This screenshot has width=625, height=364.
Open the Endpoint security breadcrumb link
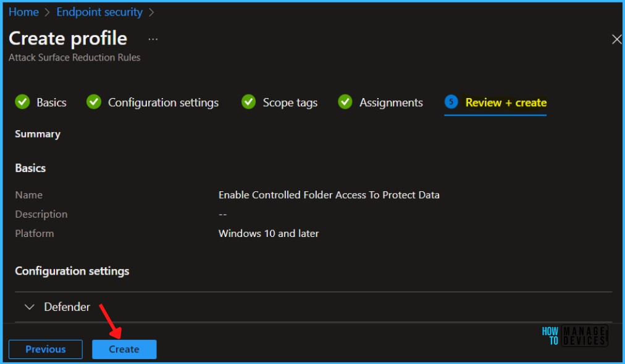[99, 12]
